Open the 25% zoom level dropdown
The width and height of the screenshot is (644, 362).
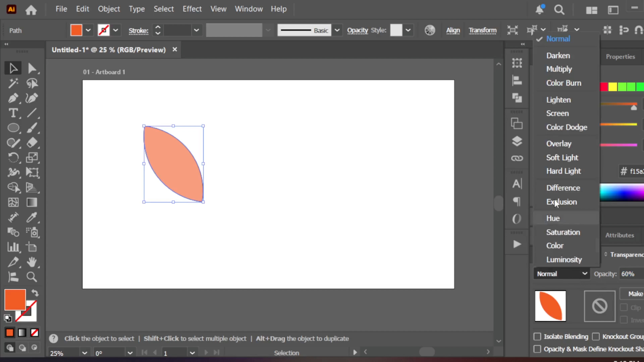click(85, 353)
